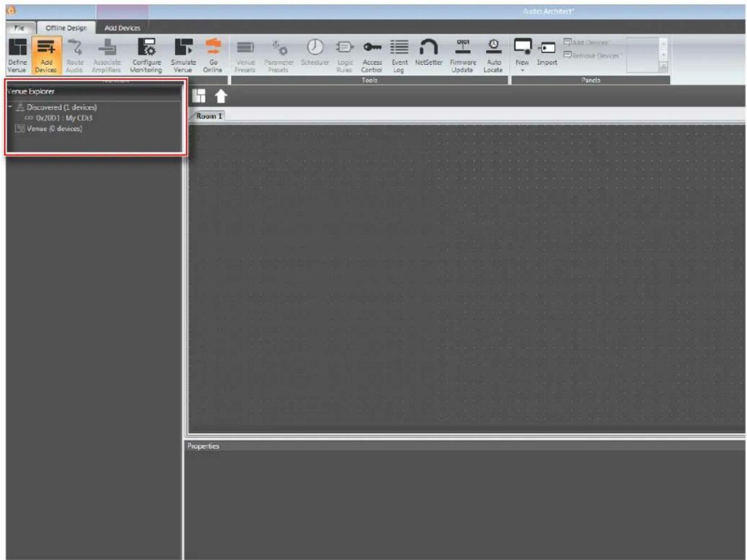Open the Event Log
Image resolution: width=747 pixels, height=560 pixels.
click(399, 55)
